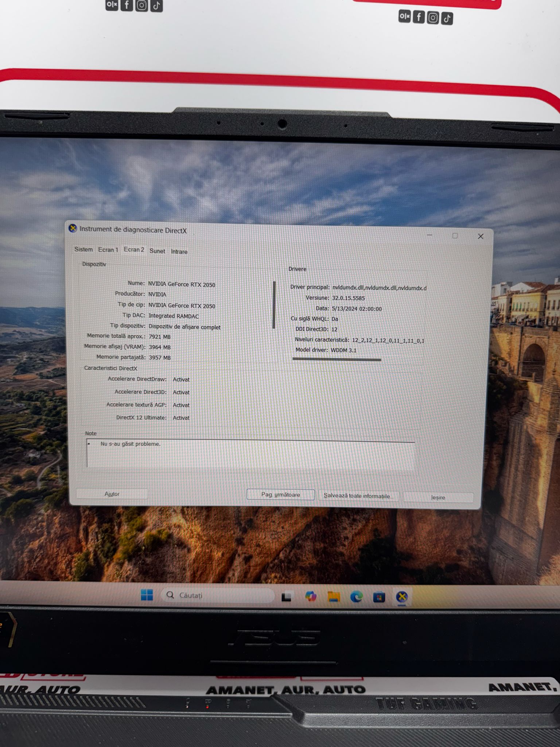Click DirectX 12 Ultimate Activat value
Viewport: 560px width, 747px height.
[x=181, y=418]
